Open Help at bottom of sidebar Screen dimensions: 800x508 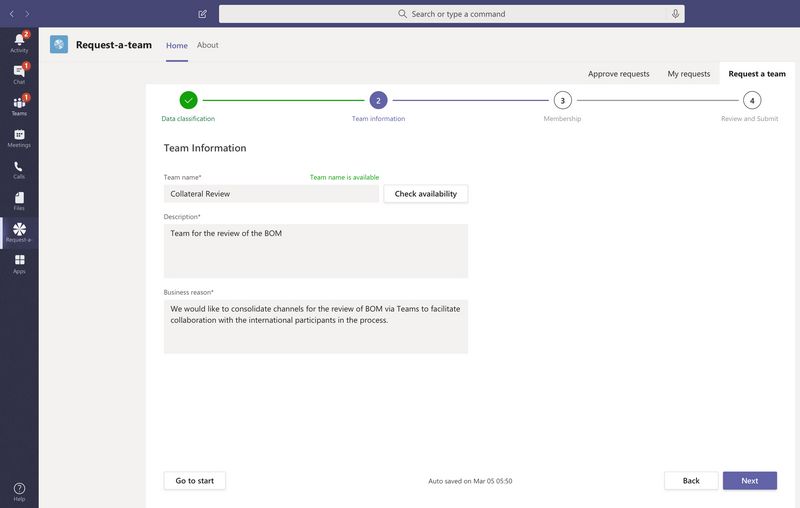19,491
